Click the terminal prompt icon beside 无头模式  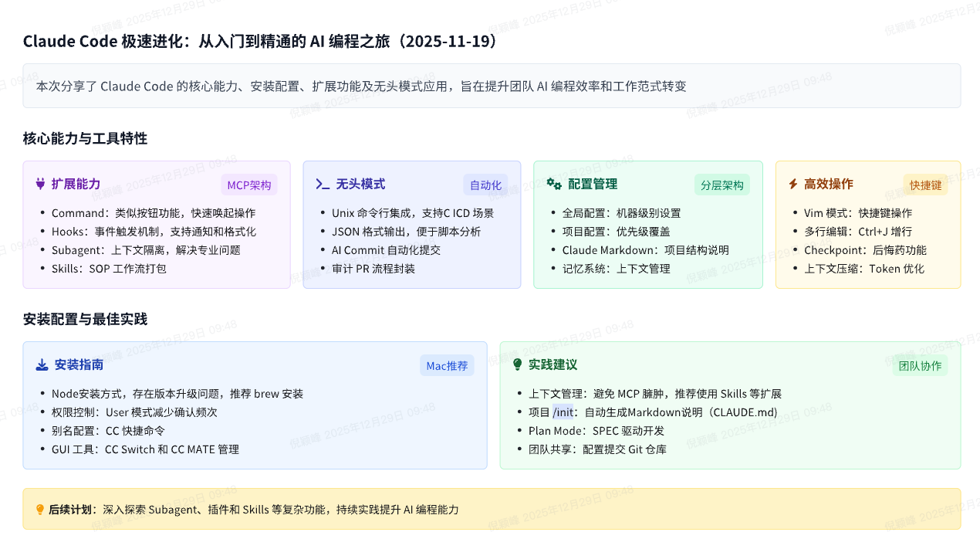coord(323,184)
